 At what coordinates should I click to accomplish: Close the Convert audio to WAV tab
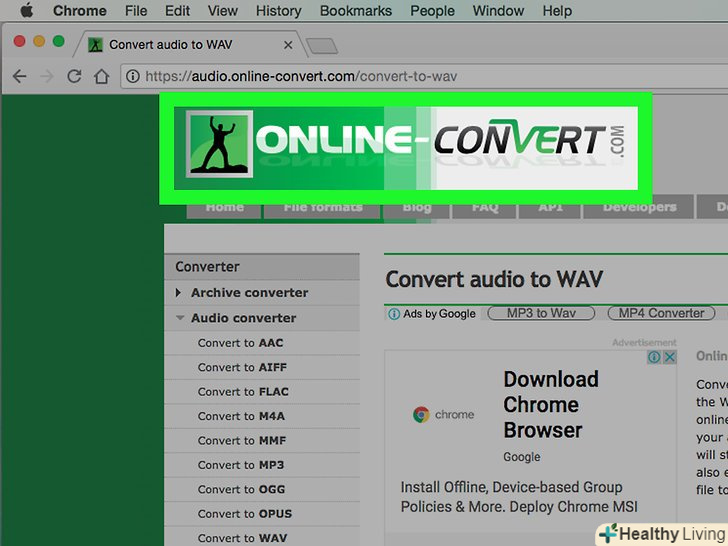coord(290,45)
